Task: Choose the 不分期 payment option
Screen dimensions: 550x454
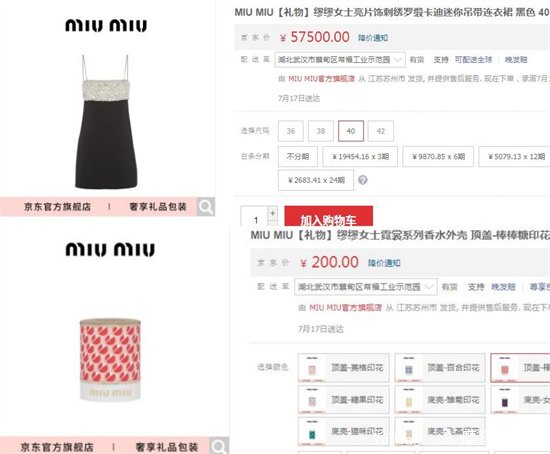Action: 298,156
